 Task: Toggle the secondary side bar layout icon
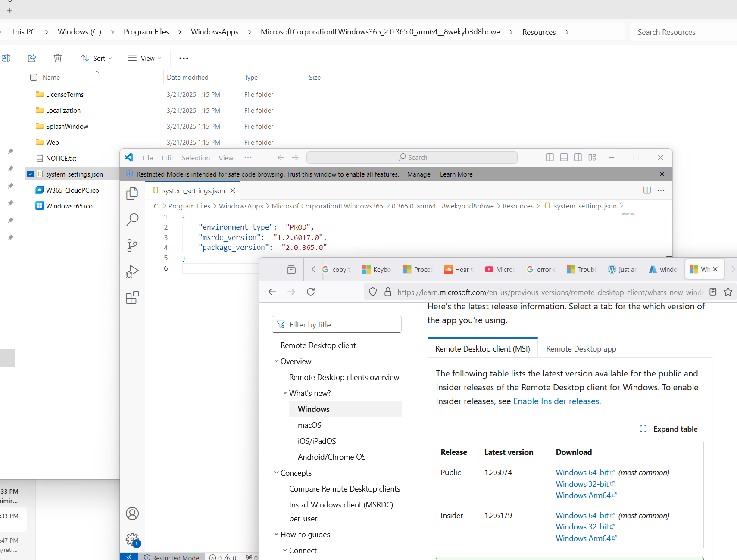click(x=578, y=157)
